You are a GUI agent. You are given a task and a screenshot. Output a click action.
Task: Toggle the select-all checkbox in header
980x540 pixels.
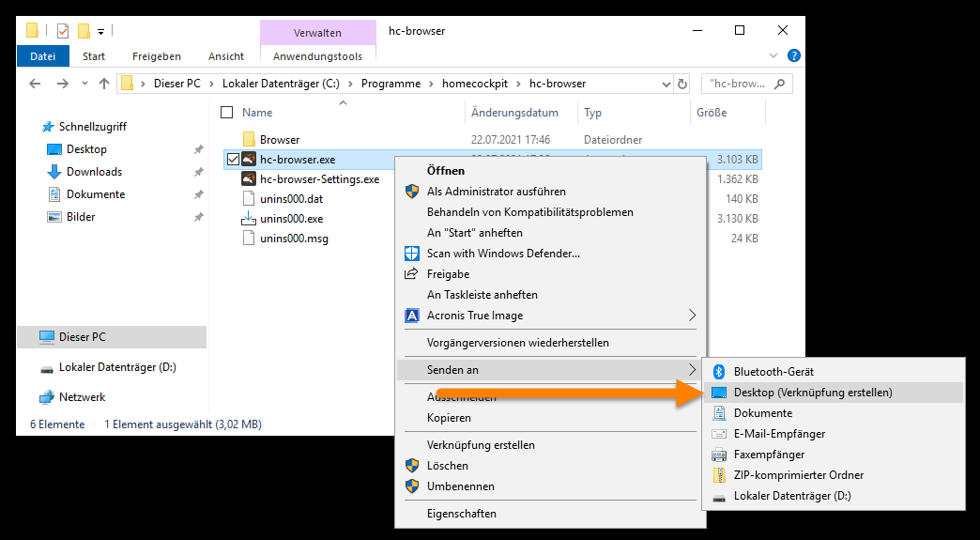click(x=226, y=113)
